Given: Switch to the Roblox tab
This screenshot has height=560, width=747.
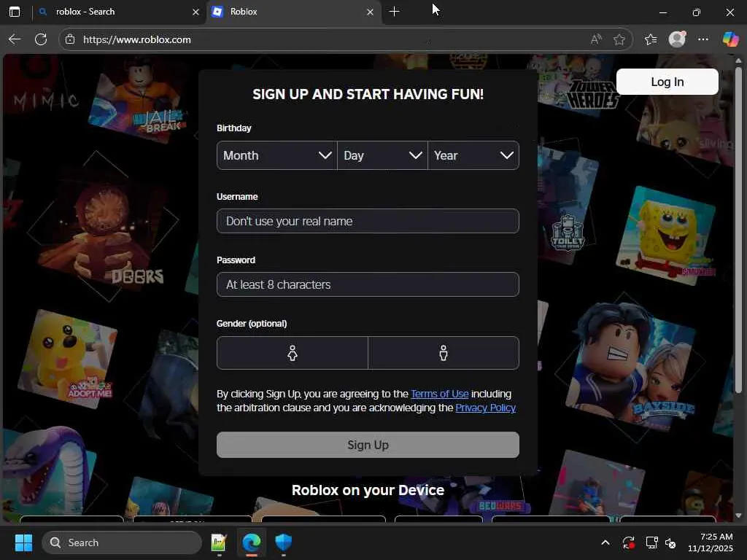Looking at the screenshot, I should [293, 12].
